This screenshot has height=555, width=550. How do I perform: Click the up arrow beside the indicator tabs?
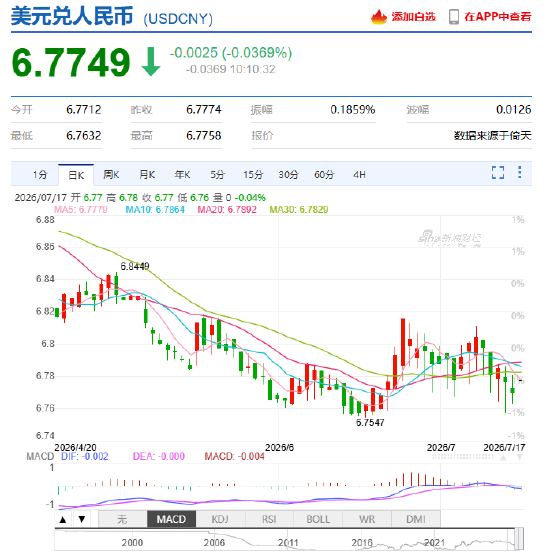click(63, 519)
